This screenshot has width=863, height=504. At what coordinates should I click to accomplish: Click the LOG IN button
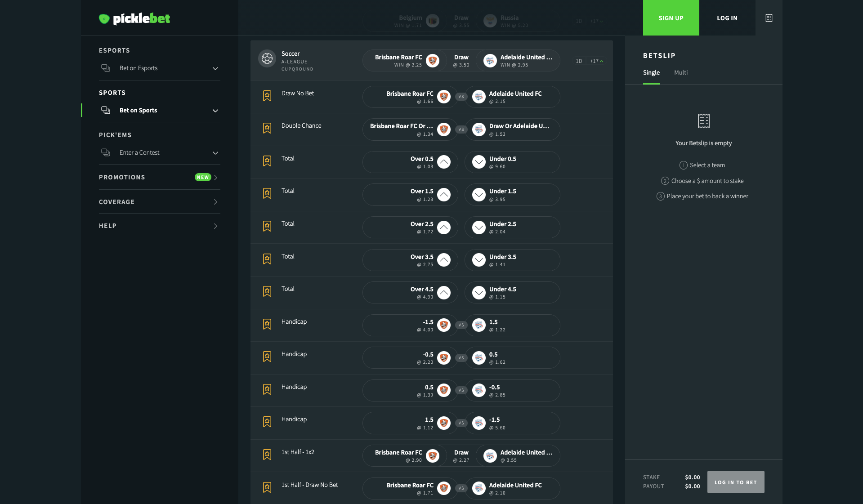[x=727, y=18]
